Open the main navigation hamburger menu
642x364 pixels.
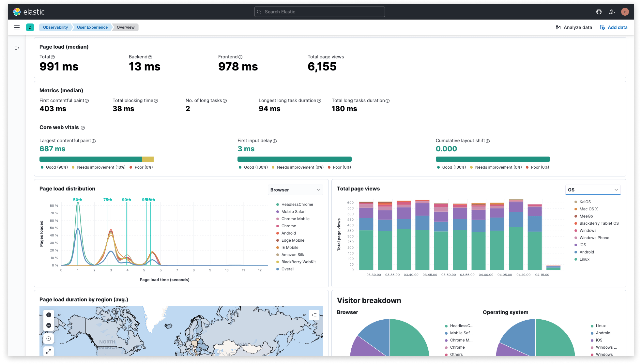[x=17, y=27]
